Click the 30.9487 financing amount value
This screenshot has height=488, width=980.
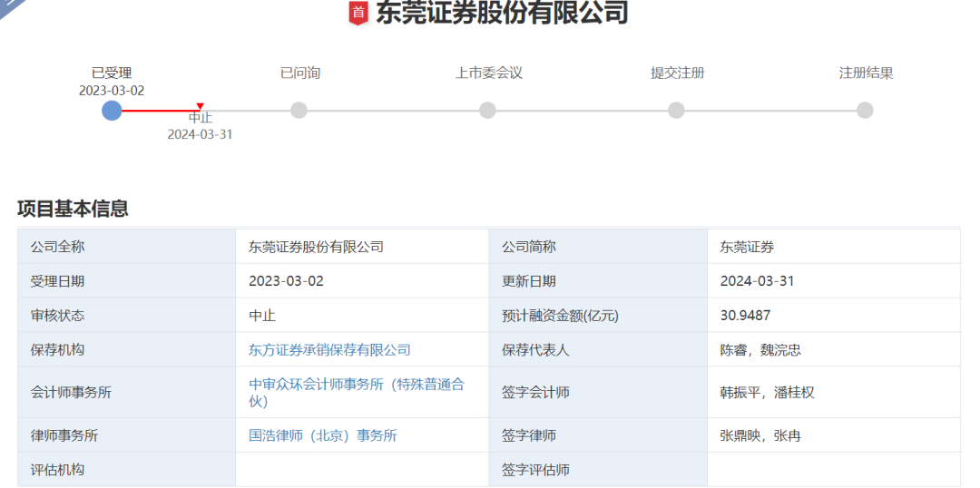pos(745,315)
